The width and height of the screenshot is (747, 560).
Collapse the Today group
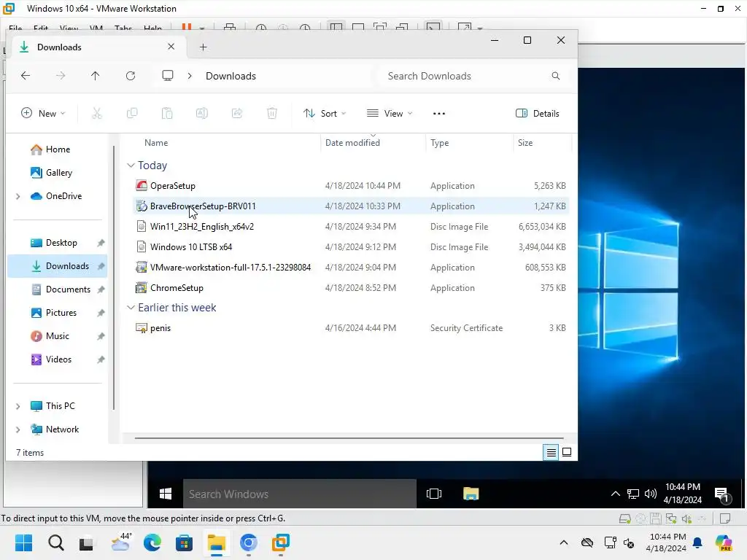131,166
